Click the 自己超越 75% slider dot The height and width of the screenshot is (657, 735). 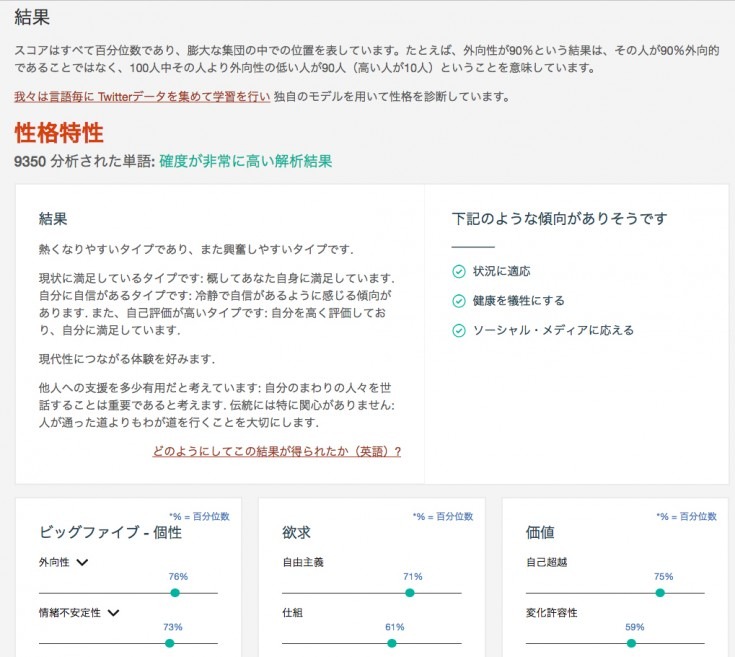tap(660, 593)
